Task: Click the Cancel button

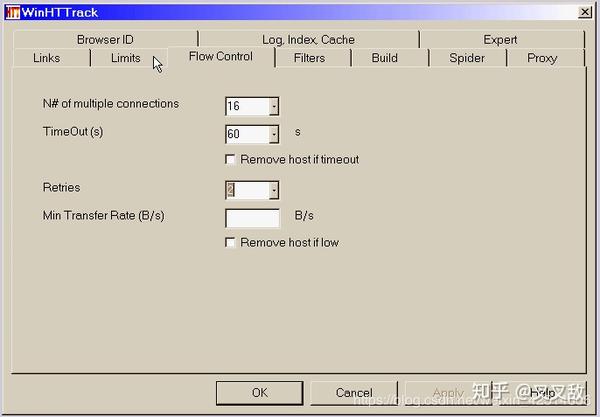Action: (354, 393)
